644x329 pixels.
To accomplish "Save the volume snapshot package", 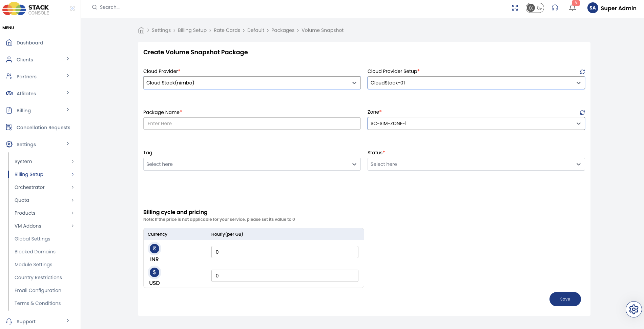I will (565, 299).
